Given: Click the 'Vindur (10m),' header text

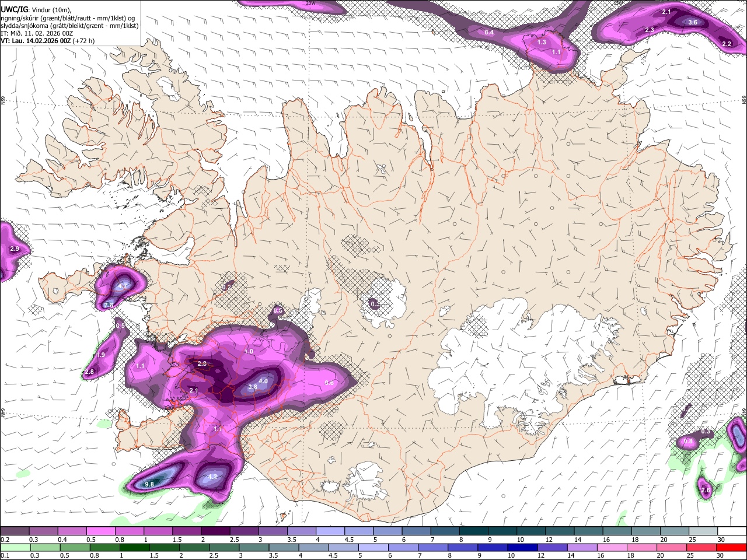Looking at the screenshot, I should coord(51,10).
